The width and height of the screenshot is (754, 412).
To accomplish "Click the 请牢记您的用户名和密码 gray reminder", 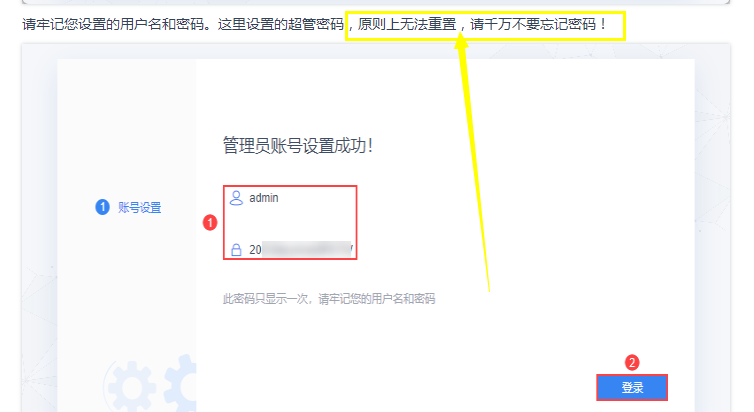I will pyautogui.click(x=377, y=299).
